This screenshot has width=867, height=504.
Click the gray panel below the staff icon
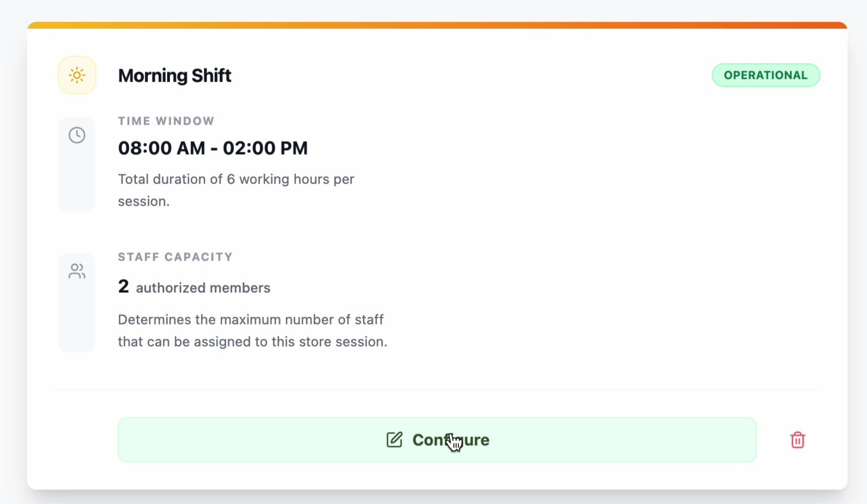click(x=77, y=323)
